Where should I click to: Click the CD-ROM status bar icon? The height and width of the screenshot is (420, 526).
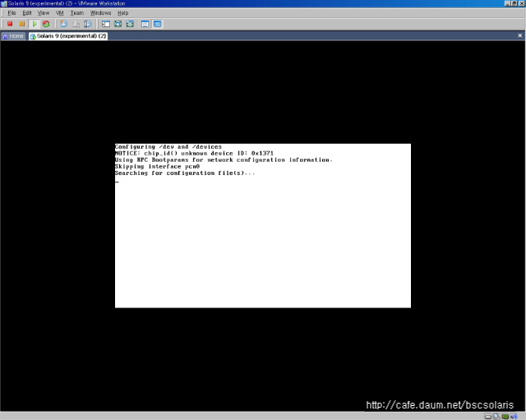496,417
